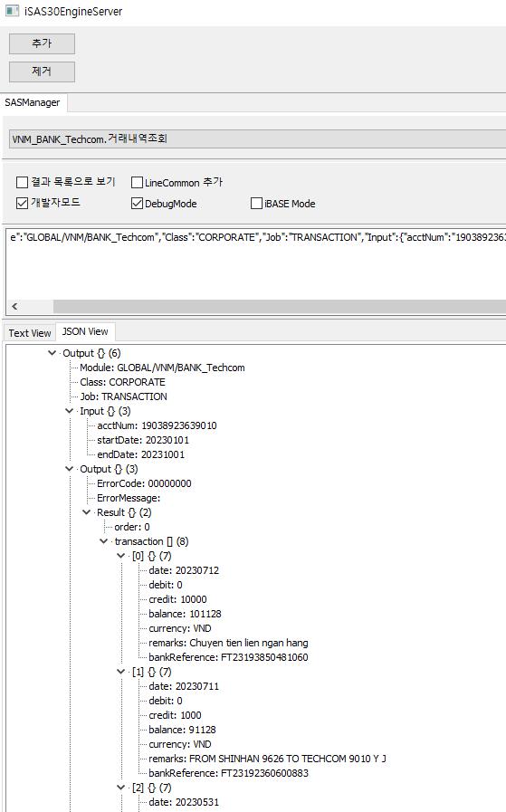Select the acctNum: 19038923639010 row
This screenshot has height=812, width=506.
[157, 425]
